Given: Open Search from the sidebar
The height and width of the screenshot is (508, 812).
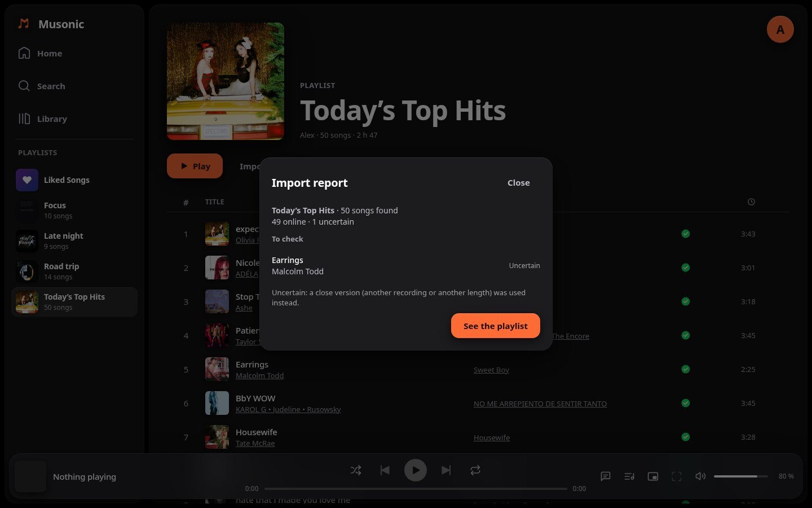Looking at the screenshot, I should [74, 86].
